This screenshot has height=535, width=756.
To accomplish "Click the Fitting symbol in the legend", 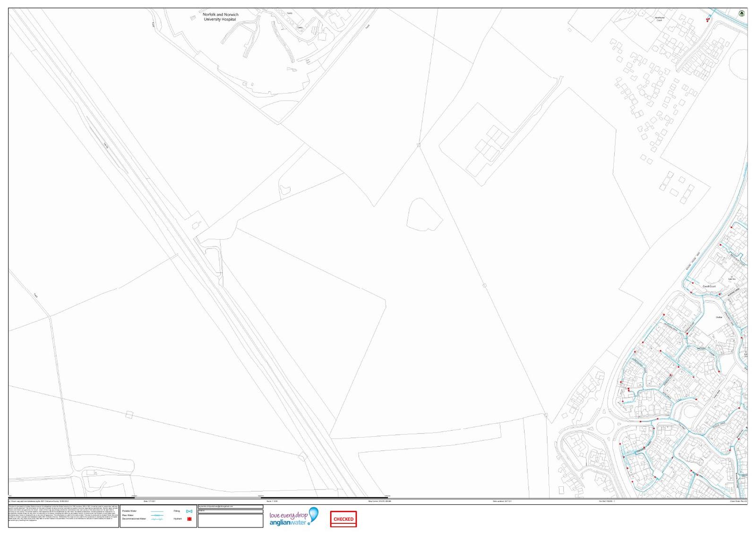I will coord(189,511).
